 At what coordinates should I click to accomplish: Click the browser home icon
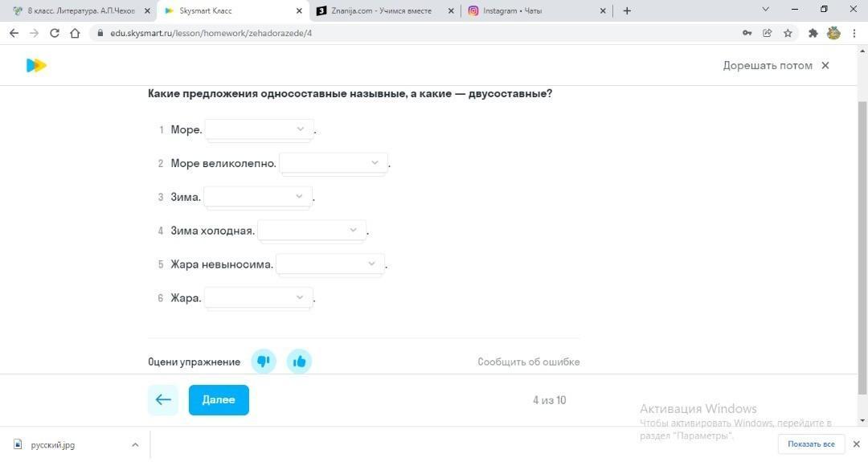click(75, 33)
